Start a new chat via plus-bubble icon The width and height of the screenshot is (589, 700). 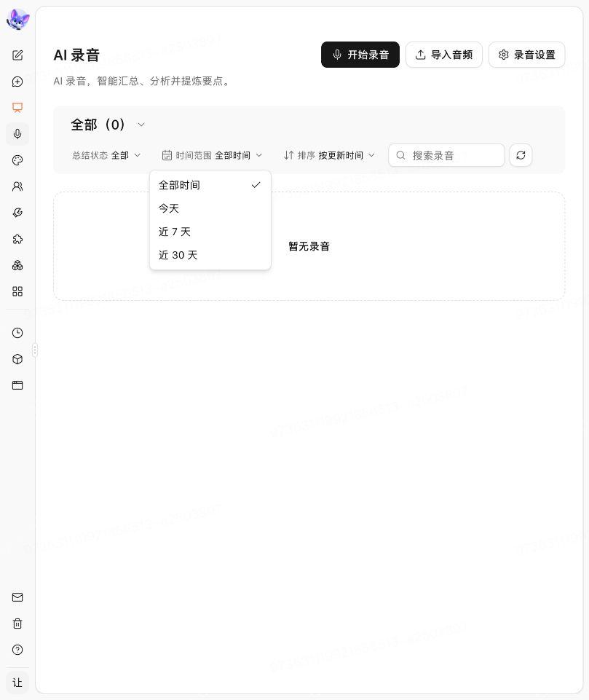point(17,82)
